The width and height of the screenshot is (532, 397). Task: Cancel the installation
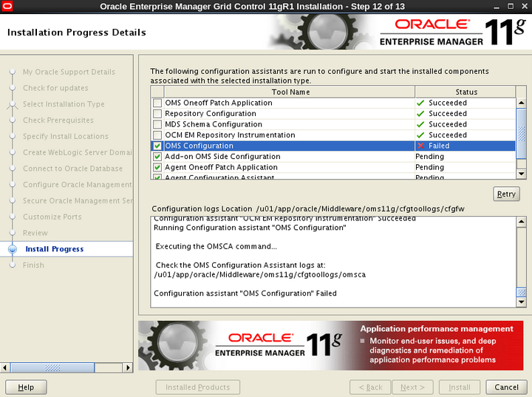click(x=506, y=387)
